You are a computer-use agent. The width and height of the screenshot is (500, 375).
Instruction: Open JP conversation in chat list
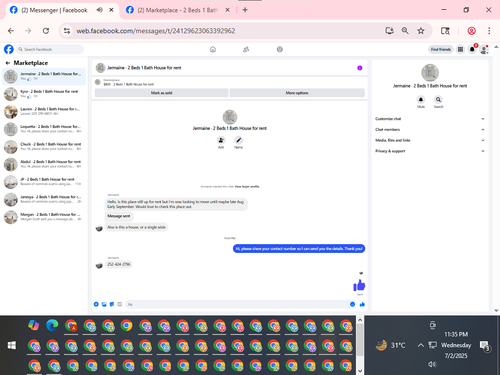(x=44, y=182)
